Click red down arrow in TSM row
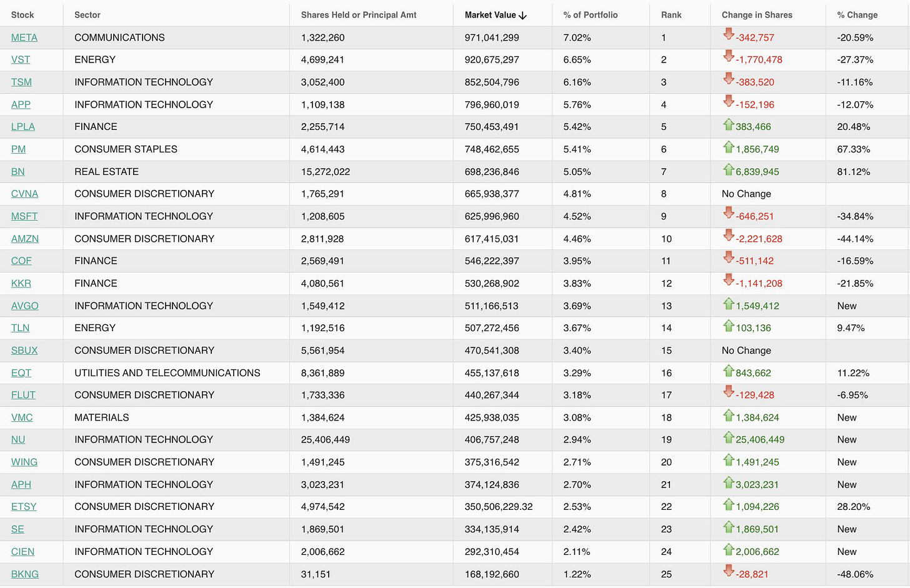This screenshot has height=588, width=910. [728, 79]
